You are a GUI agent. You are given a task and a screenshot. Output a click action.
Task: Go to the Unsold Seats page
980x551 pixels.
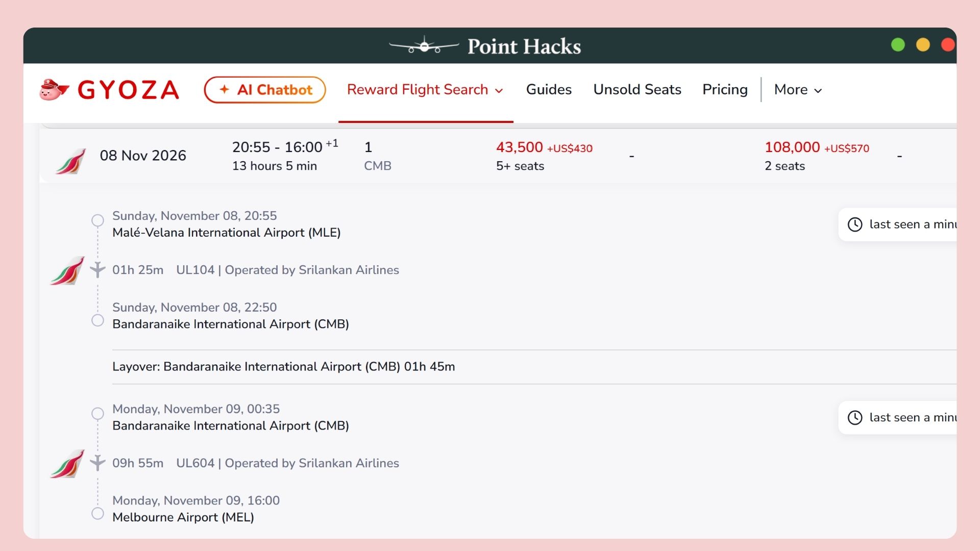(637, 89)
